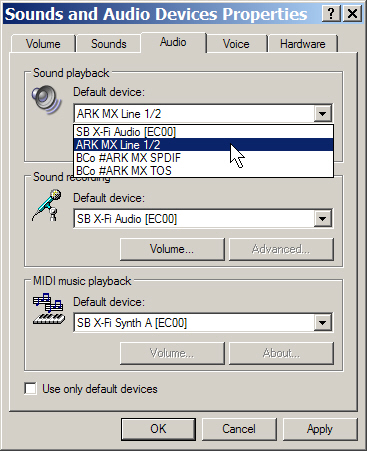The height and width of the screenshot is (451, 367).
Task: Switch to the Hardware tab
Action: click(303, 44)
